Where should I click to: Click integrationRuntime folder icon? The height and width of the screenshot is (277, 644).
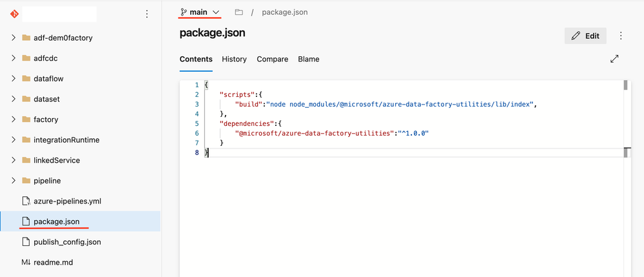click(26, 140)
